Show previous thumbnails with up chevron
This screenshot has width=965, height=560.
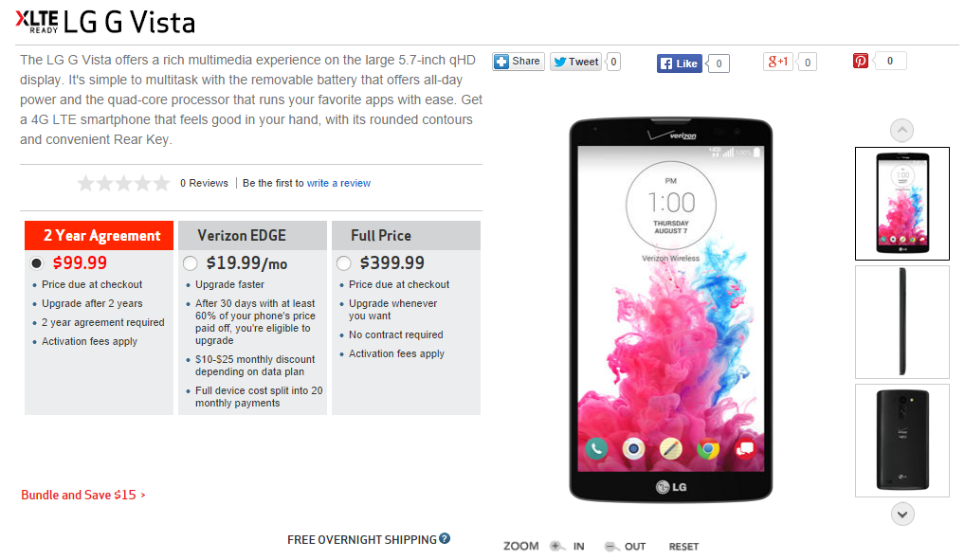(901, 130)
